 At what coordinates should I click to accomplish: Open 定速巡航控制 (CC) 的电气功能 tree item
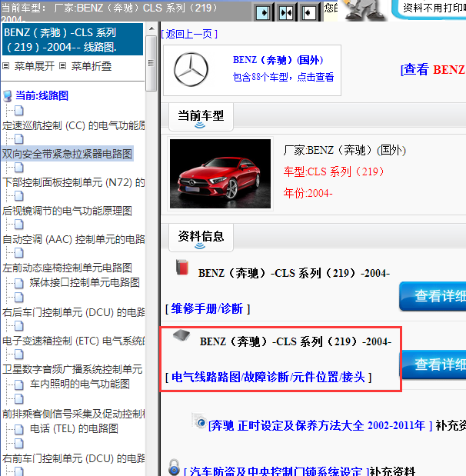(x=74, y=125)
